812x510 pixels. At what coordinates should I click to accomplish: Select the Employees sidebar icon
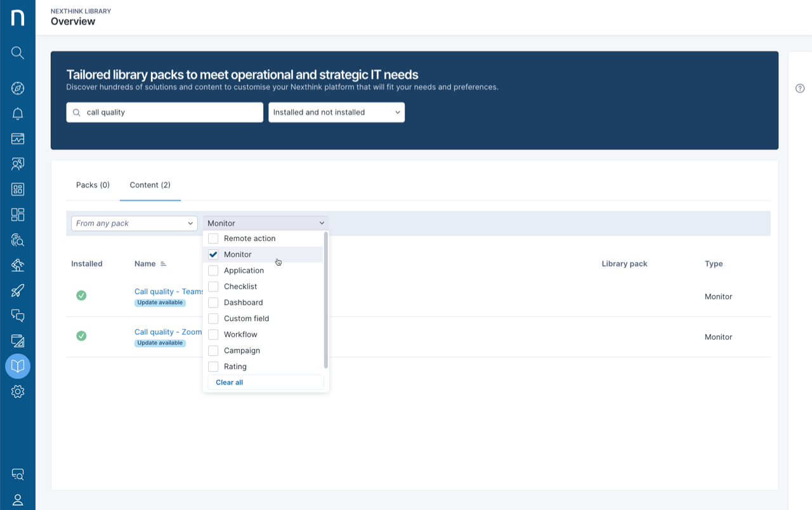point(17,164)
